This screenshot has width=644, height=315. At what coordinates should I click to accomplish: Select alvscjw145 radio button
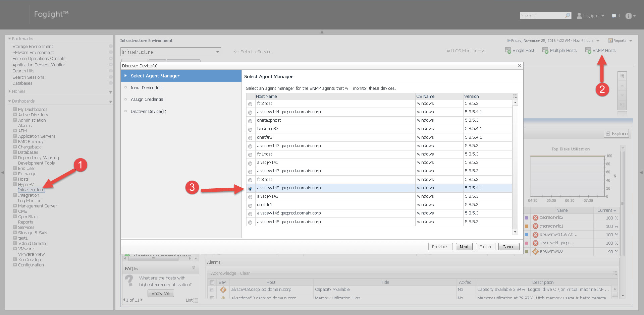[250, 163]
